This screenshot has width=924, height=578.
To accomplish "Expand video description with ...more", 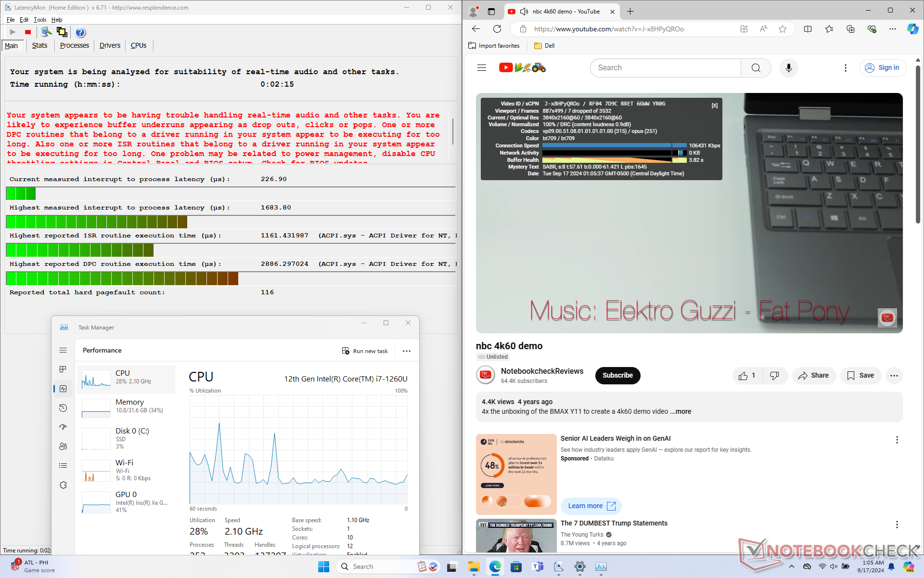I will click(680, 411).
